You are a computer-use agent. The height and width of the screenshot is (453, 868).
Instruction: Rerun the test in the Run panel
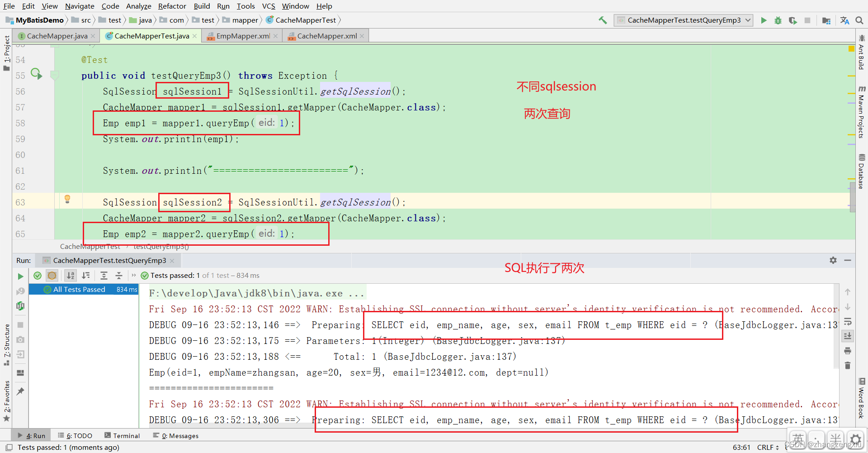[20, 276]
